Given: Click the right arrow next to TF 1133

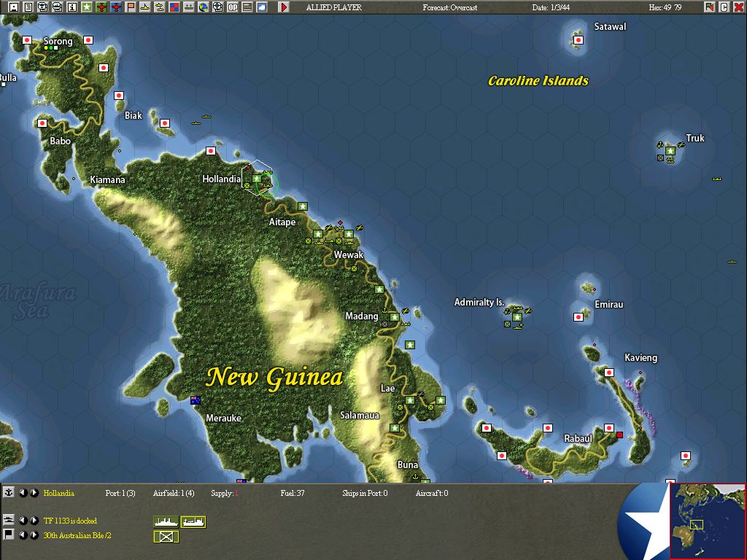Looking at the screenshot, I should [34, 521].
